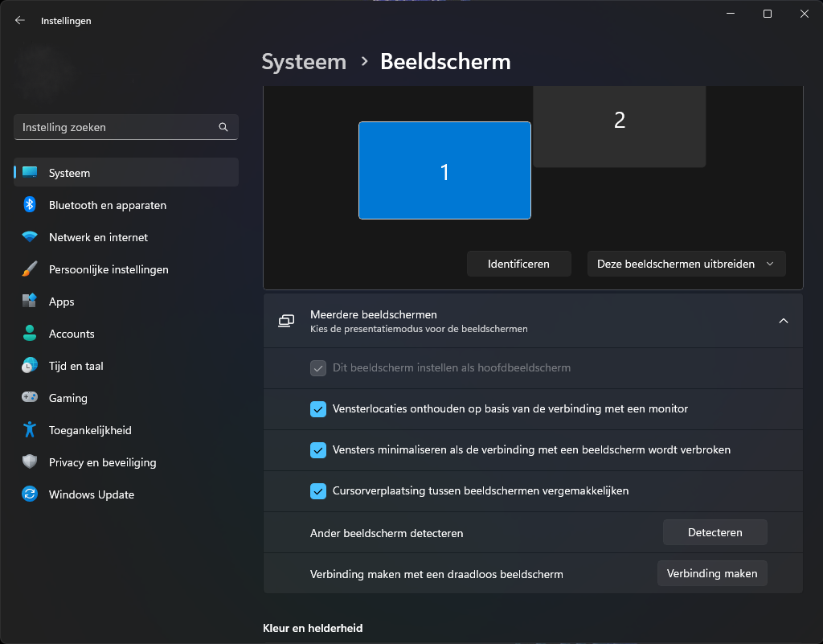The height and width of the screenshot is (644, 823).
Task: Click 'Kleur en helderheid' section heading
Action: point(313,628)
